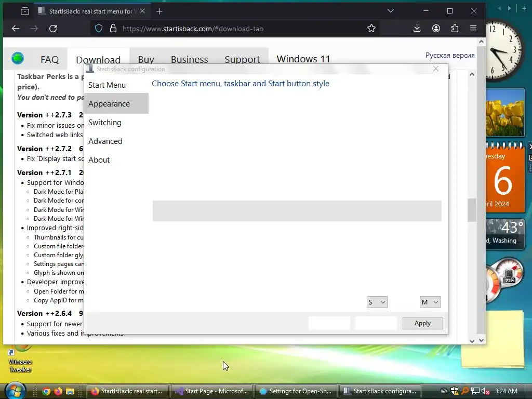Click the sidebar next gadgets arrow
This screenshot has width=532, height=399.
click(x=509, y=8)
